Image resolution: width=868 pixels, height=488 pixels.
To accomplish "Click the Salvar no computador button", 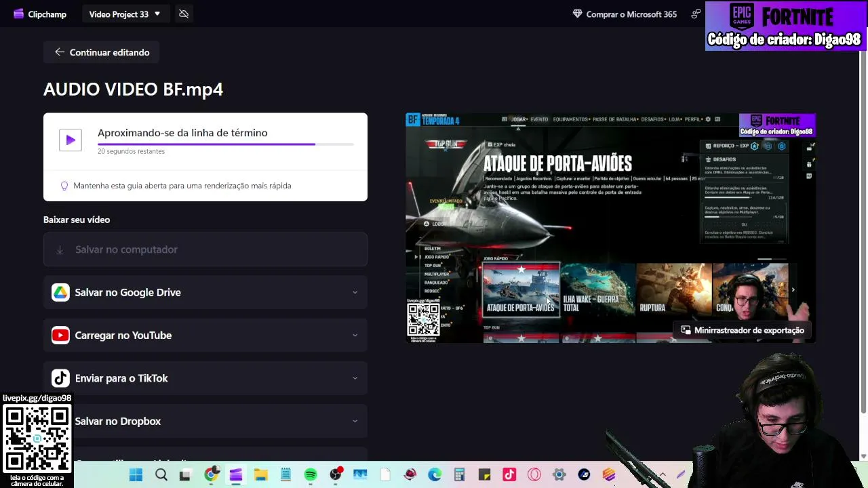I will click(205, 249).
